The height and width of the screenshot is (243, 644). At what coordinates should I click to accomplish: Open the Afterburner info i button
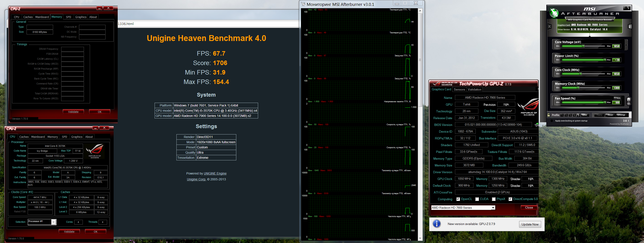[x=630, y=27]
